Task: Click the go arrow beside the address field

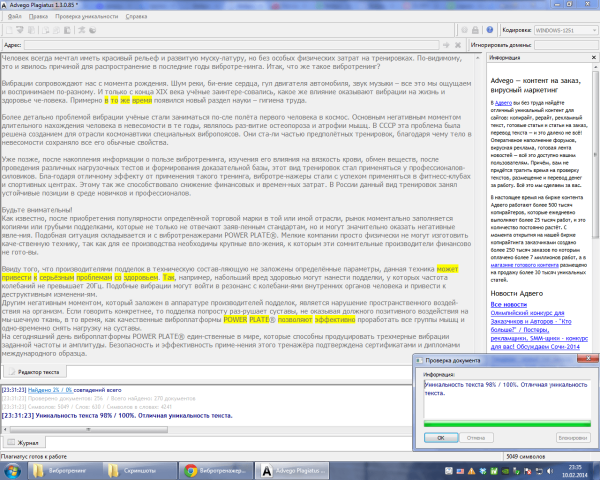Action: [446, 45]
